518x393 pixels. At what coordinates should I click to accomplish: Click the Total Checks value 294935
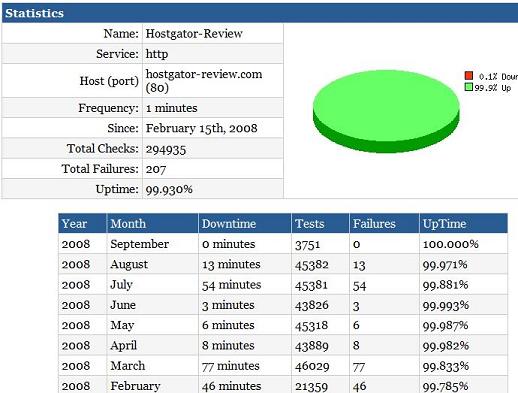(x=166, y=149)
